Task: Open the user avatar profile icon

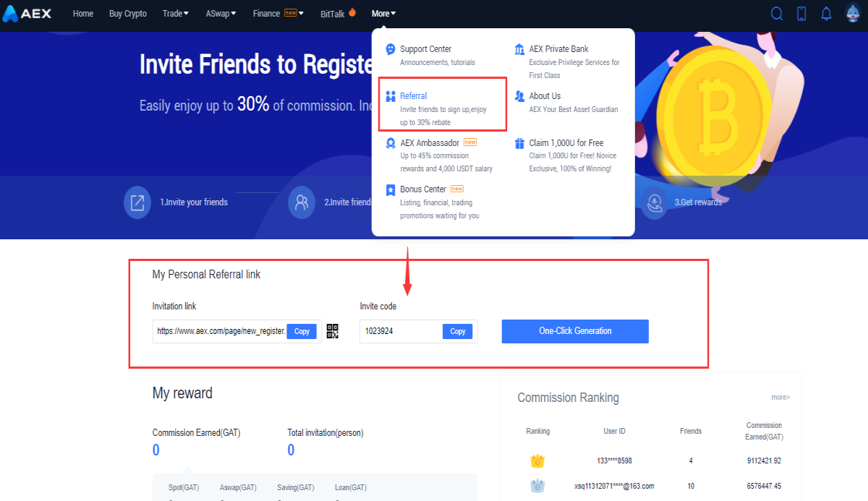Action: coord(853,13)
